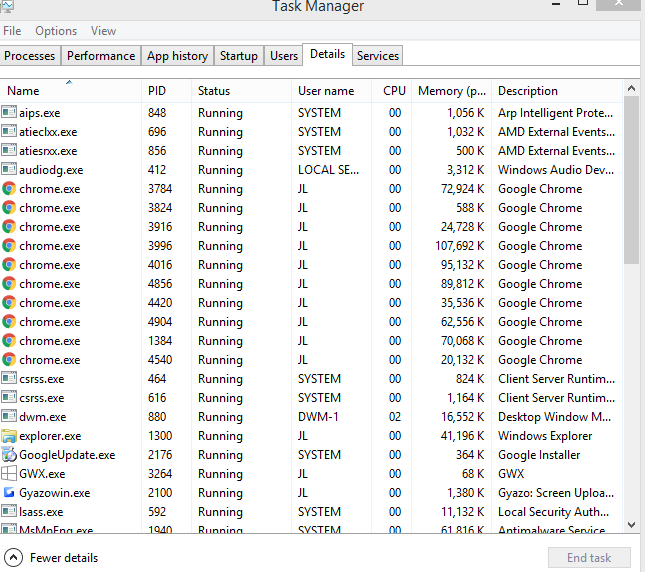Open the View menu
The image size is (645, 572).
[x=103, y=31]
